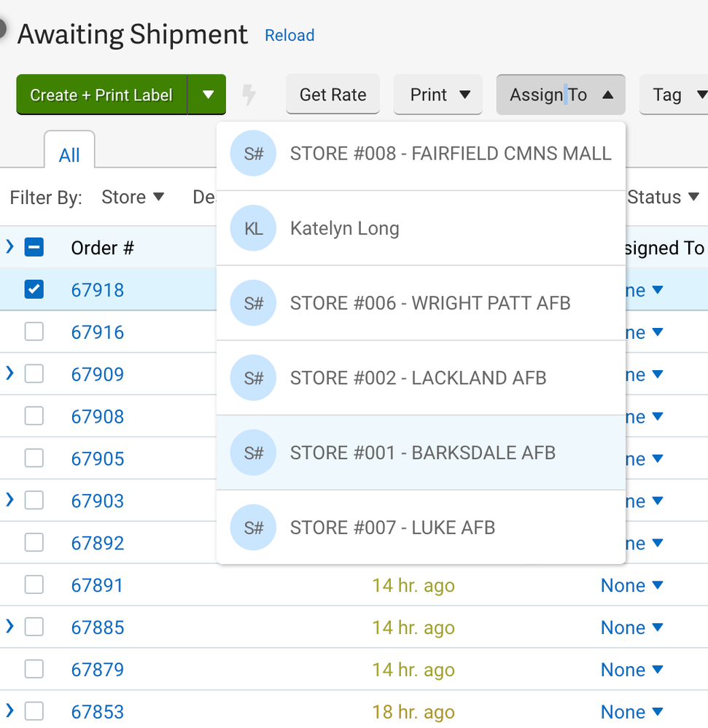Click the S# avatar for WRIGHT PATT AFB

253,303
